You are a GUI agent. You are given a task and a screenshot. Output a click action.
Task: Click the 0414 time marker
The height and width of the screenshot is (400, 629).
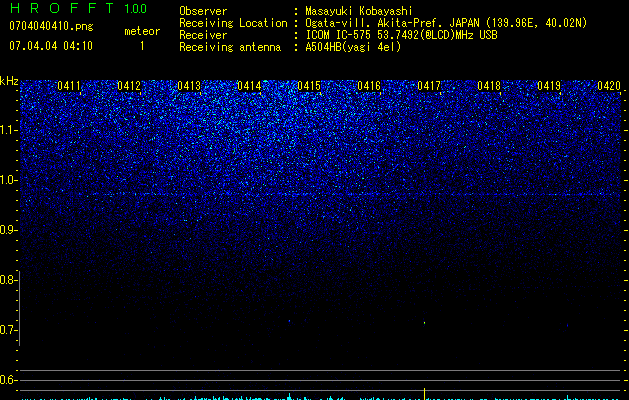click(249, 86)
